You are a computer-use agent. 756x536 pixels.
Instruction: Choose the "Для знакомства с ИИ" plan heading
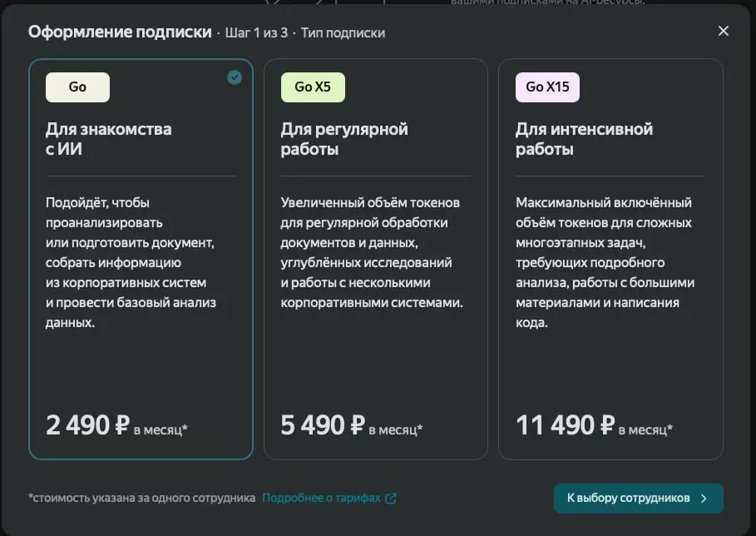tap(108, 139)
